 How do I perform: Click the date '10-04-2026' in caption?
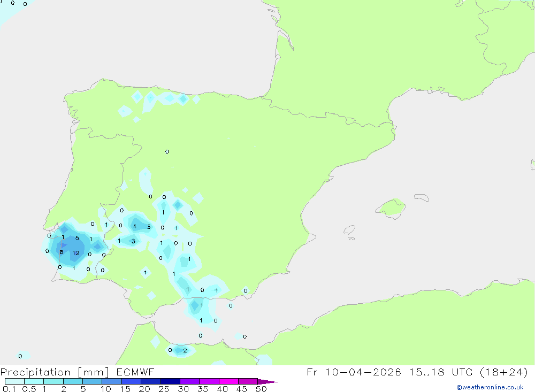point(363,372)
